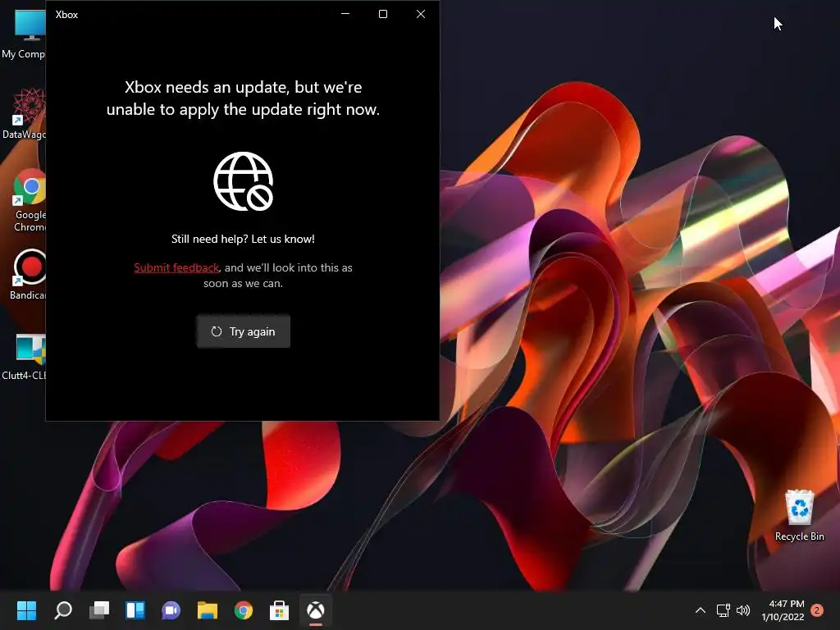Open the notification badge showing 2
840x630 pixels.
pyautogui.click(x=817, y=610)
